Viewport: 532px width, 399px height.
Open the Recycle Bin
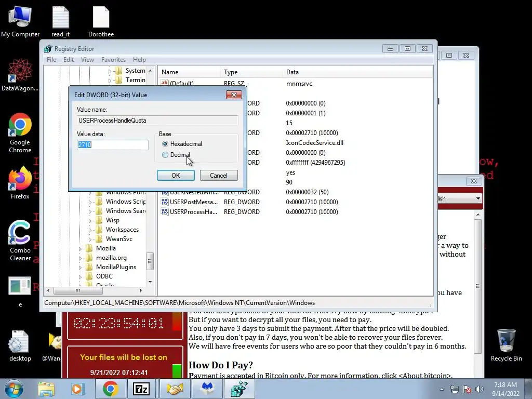[x=506, y=345]
